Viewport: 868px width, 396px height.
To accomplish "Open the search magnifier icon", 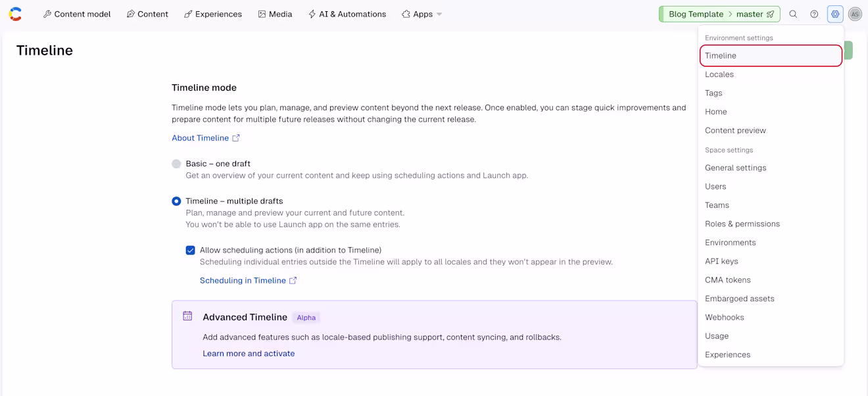I will click(793, 14).
